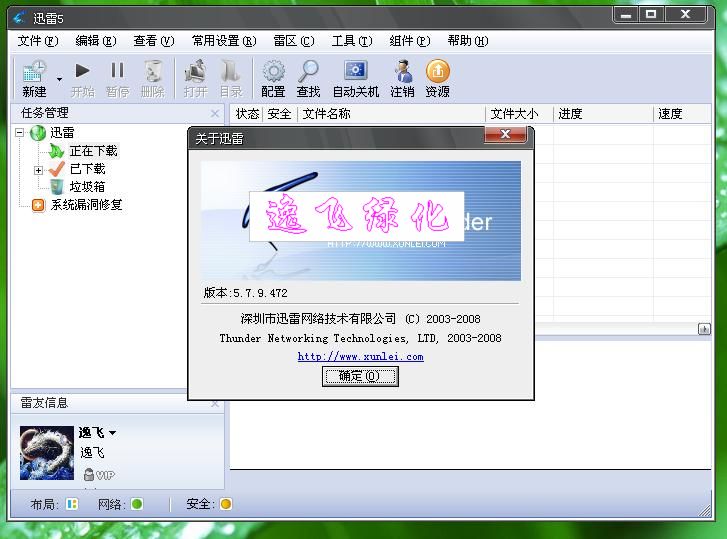
Task: Sort by 文件大小 column header
Action: (x=519, y=114)
